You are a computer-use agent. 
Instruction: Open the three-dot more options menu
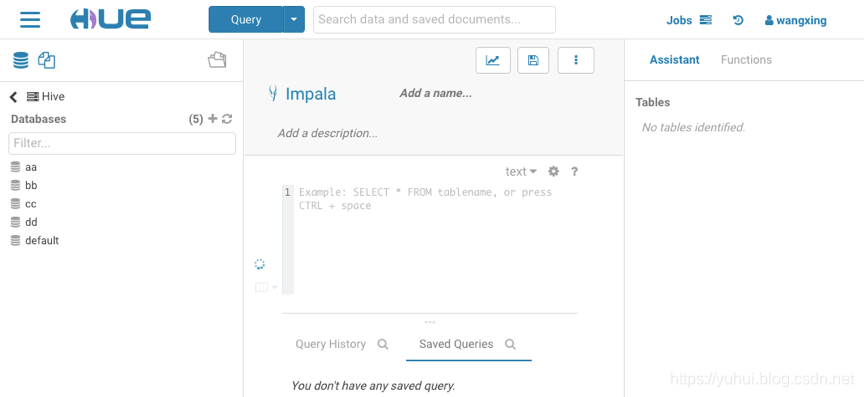pos(576,60)
